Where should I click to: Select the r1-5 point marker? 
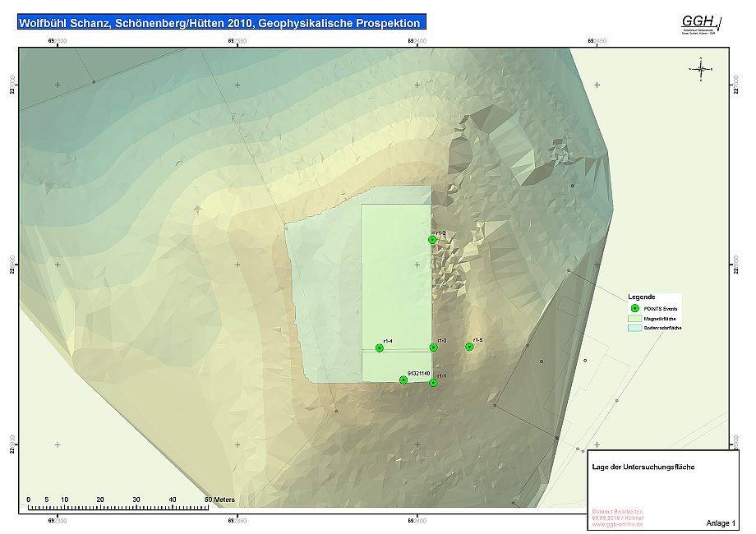(469, 347)
